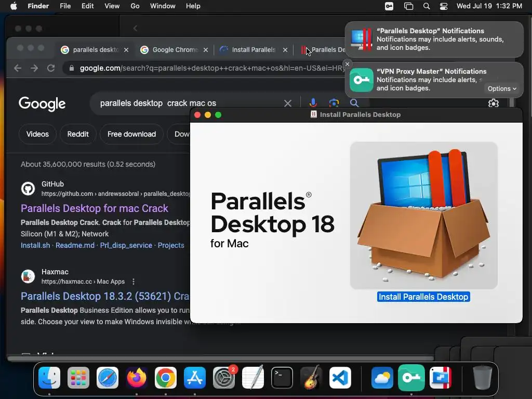This screenshot has width=532, height=399.
Task: Filter results by Reddit chip
Action: click(78, 134)
